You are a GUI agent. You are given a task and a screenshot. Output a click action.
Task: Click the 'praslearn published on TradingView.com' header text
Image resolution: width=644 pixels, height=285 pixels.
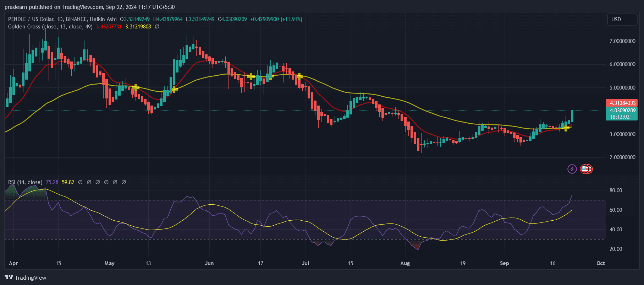(x=54, y=7)
